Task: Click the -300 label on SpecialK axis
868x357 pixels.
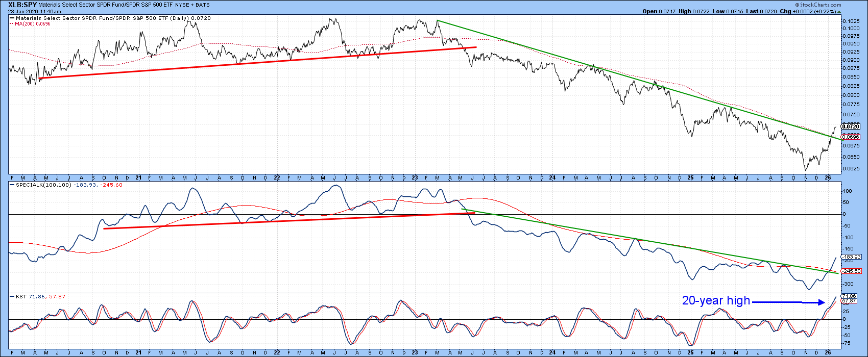Action: 848,284
